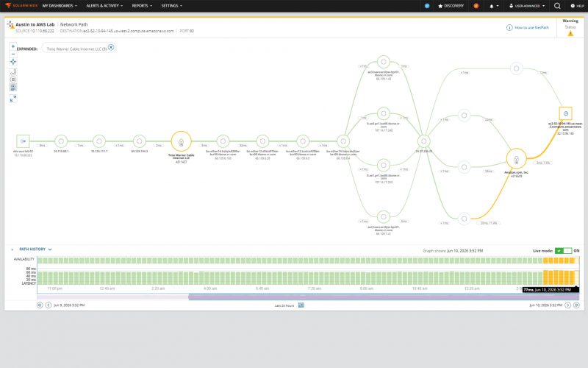Screen dimensions: 588x368
Task: Step back one interval with single-left arrow
Action: coord(49,305)
